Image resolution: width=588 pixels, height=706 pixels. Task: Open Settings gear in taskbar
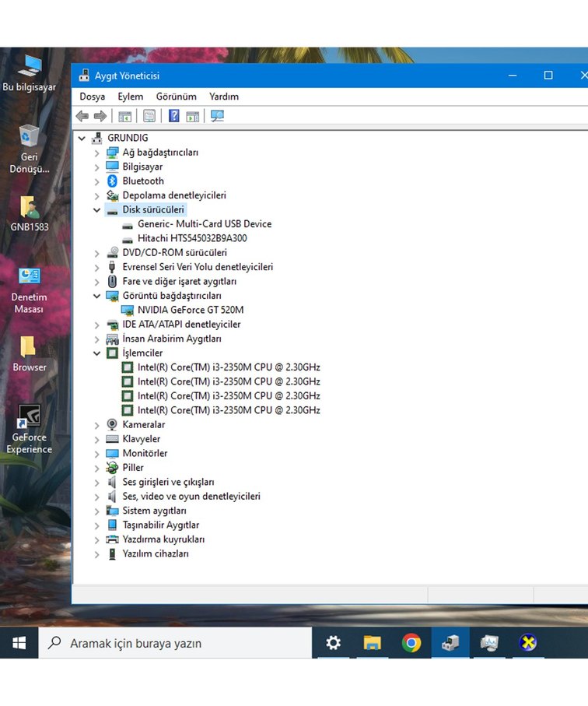(x=334, y=643)
